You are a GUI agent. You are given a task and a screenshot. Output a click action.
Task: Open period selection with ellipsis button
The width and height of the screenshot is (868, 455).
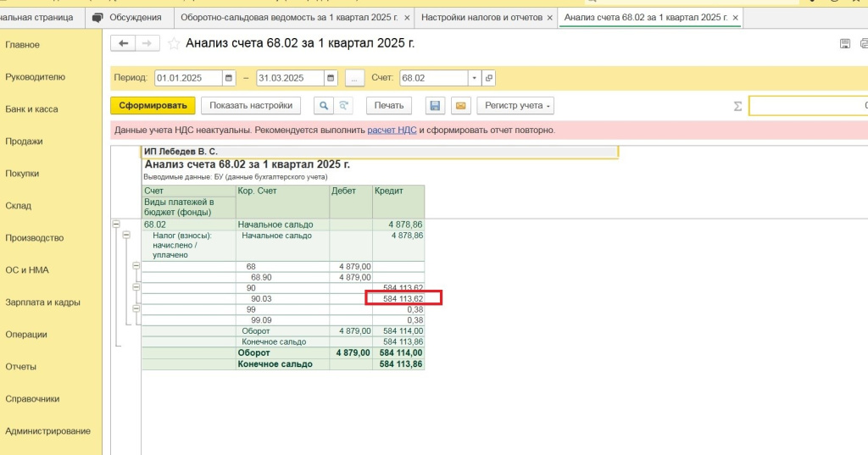click(354, 78)
